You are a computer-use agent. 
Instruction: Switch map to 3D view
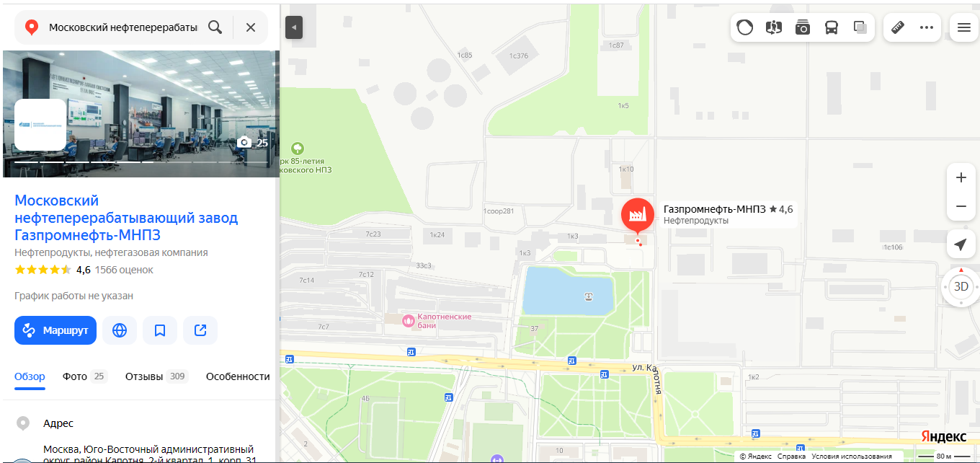pos(961,286)
